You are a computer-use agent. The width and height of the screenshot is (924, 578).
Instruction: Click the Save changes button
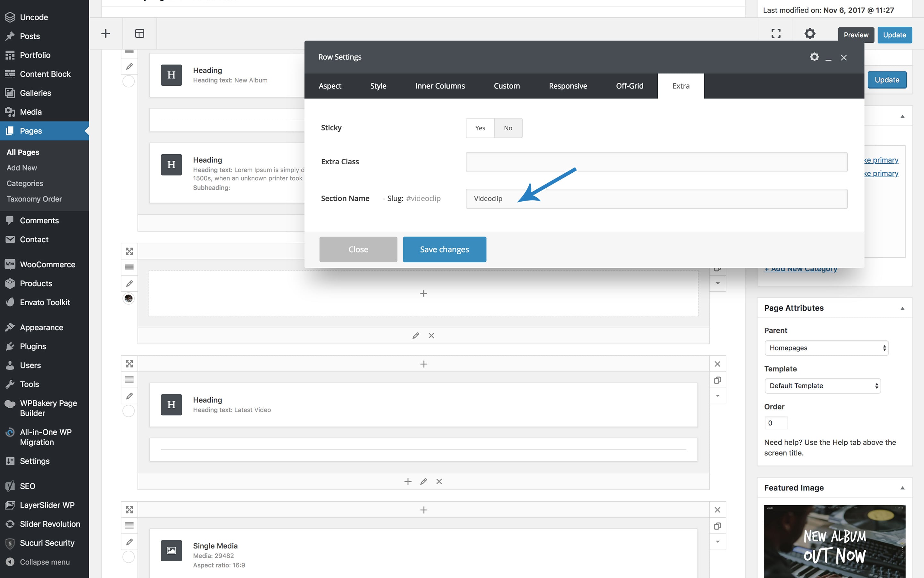[444, 249]
